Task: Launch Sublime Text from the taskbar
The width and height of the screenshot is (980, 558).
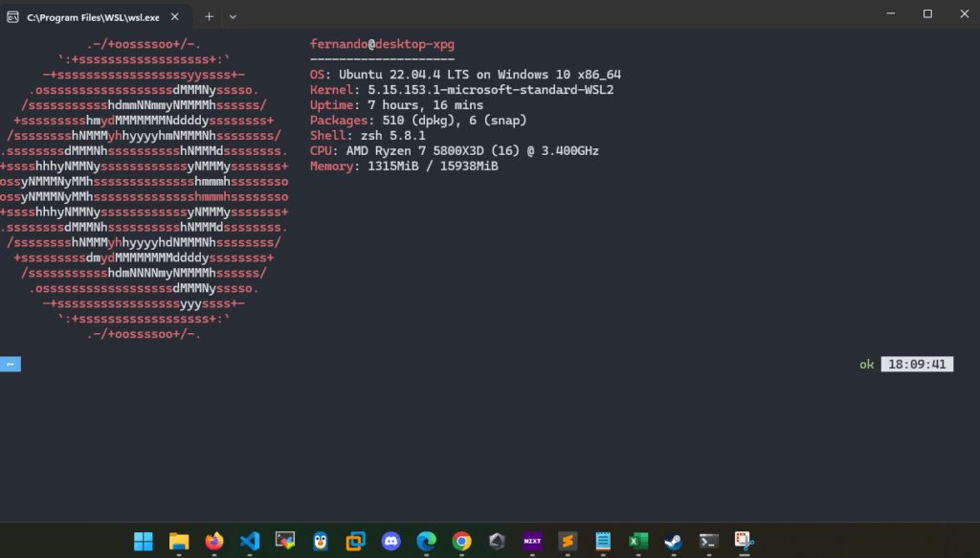Action: [568, 542]
